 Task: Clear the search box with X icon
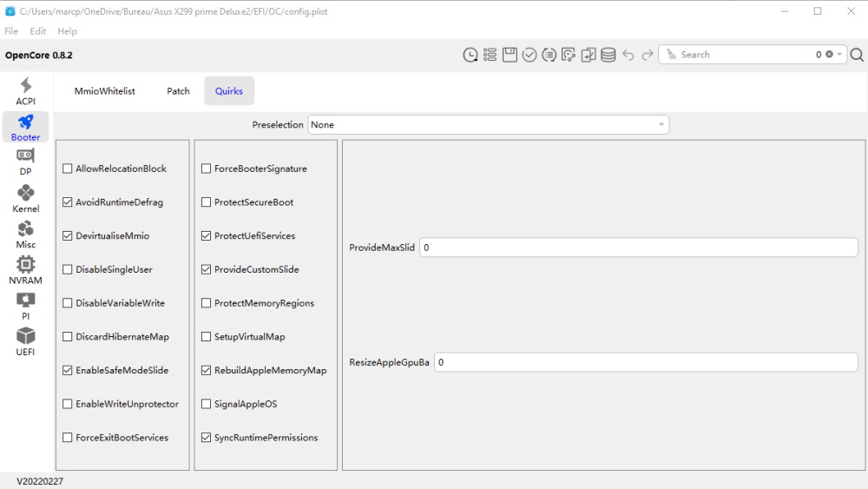(829, 54)
